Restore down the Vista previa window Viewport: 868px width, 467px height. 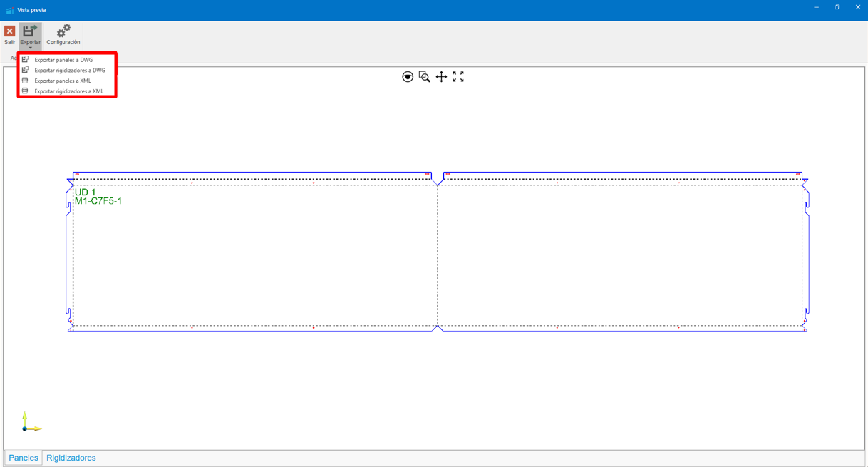(x=837, y=7)
